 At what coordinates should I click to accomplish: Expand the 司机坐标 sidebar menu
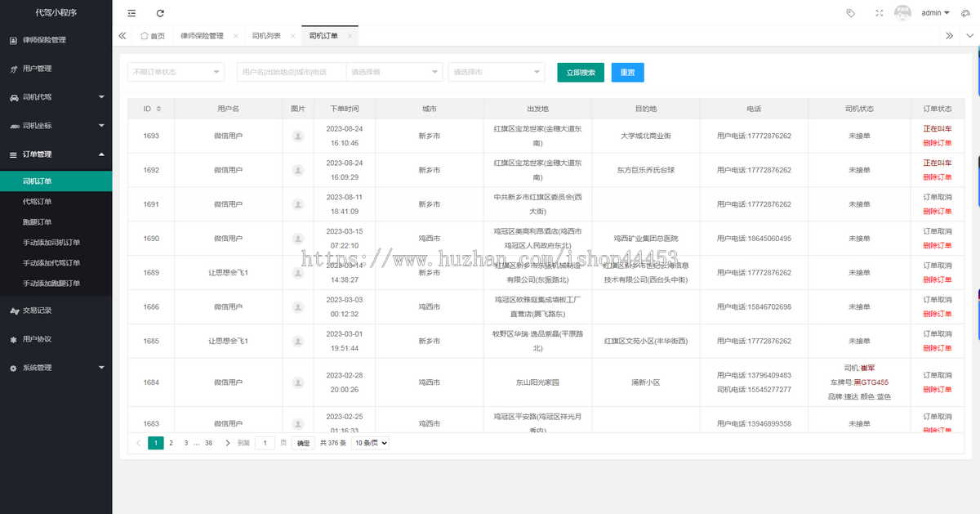(101, 126)
